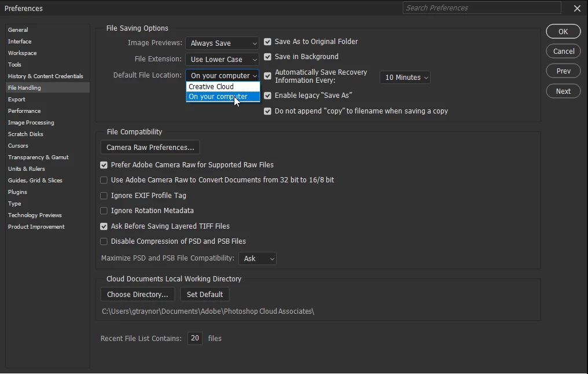The image size is (588, 374).
Task: Show Performance preferences
Action: tap(24, 111)
